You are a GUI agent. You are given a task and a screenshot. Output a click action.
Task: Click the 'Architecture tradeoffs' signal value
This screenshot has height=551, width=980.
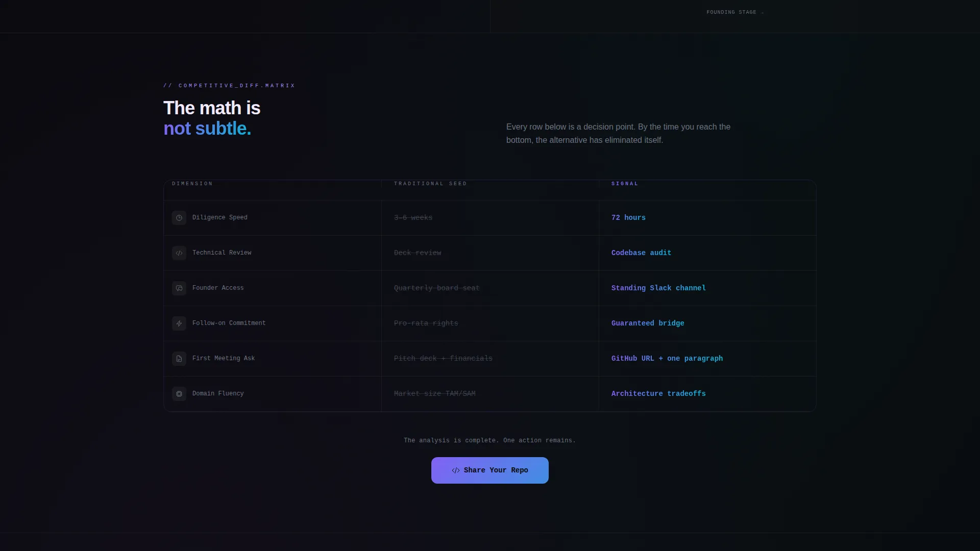658,394
